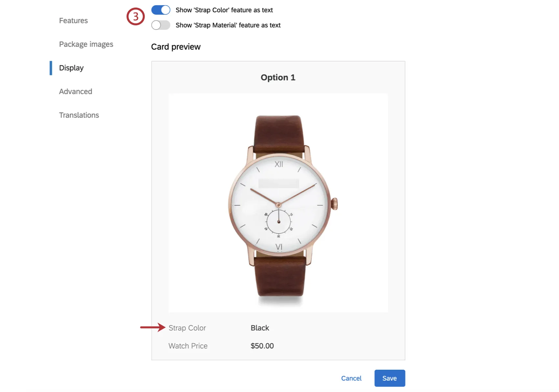
Task: Click the 'Show Strap Color feature as text' label
Action: (x=224, y=10)
